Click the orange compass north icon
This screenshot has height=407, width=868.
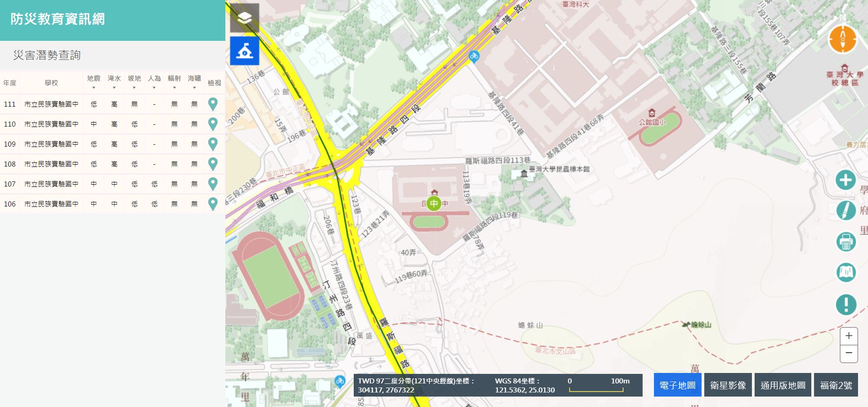(x=843, y=39)
